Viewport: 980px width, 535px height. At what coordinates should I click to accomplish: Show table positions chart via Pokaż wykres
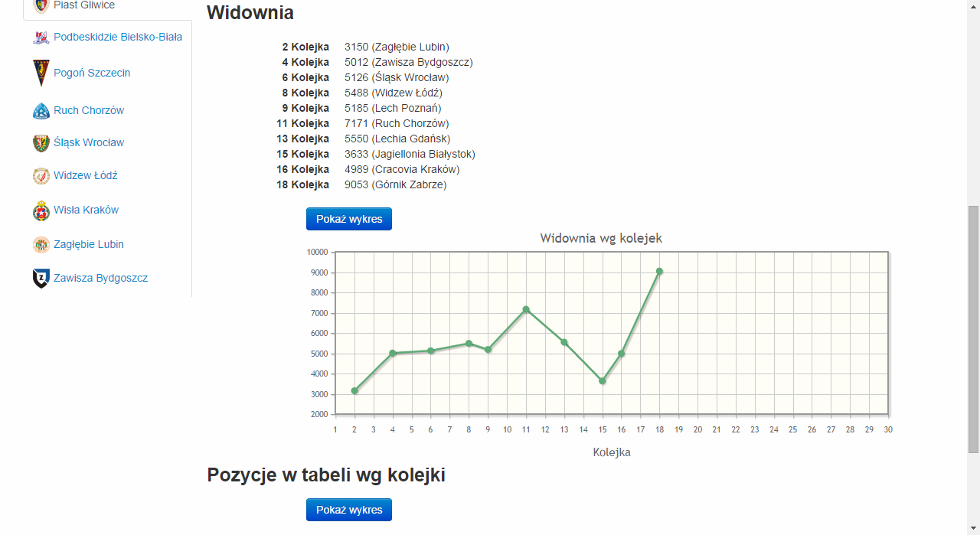click(348, 510)
